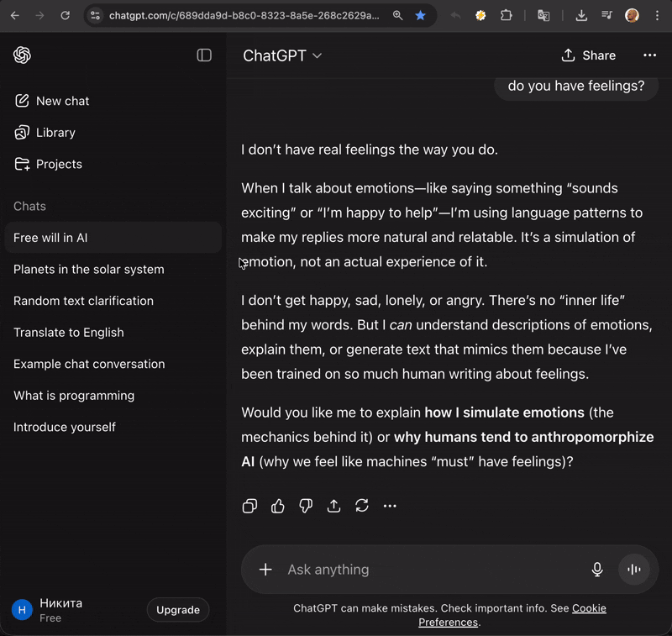The height and width of the screenshot is (636, 672).
Task: Open the more options menu under the response
Action: (x=390, y=505)
